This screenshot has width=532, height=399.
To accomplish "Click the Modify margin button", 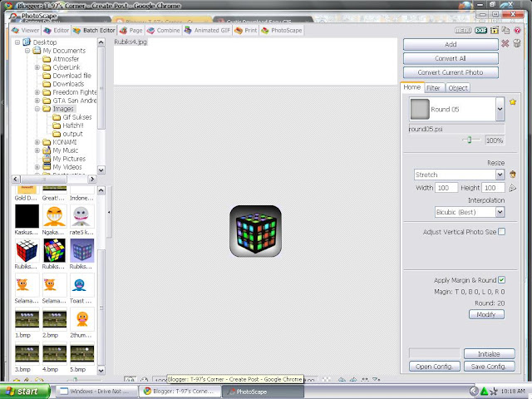I will tap(486, 314).
